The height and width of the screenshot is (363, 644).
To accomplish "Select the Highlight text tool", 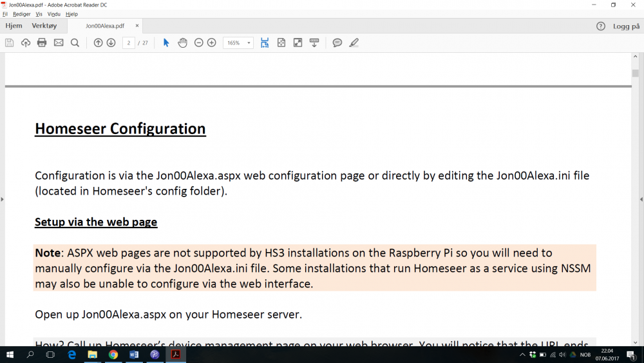I will tap(354, 43).
